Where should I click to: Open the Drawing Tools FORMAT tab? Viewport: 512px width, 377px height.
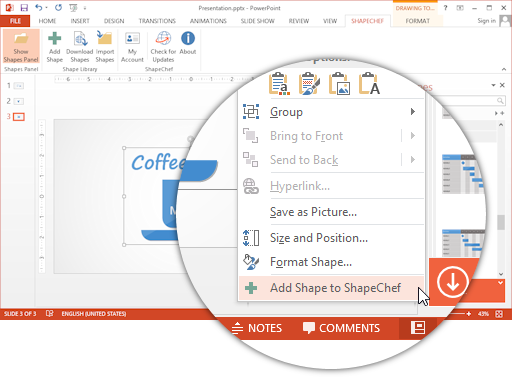418,21
